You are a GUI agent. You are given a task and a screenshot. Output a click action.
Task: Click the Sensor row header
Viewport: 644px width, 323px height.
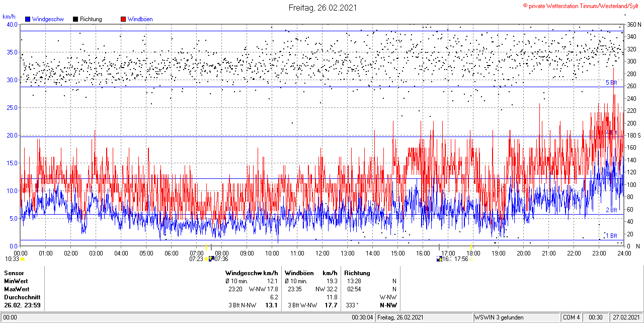click(14, 273)
